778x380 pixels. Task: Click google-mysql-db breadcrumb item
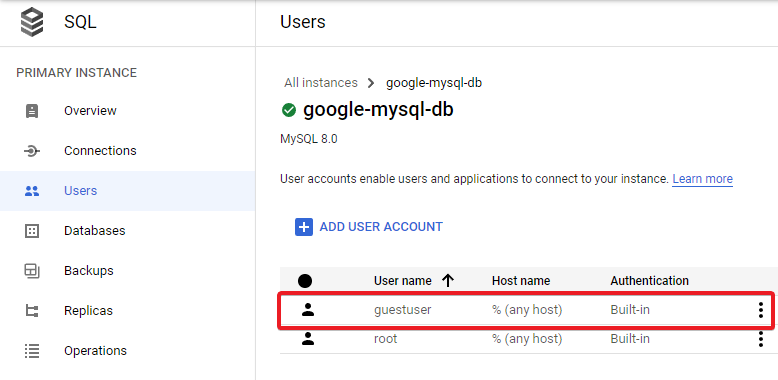pyautogui.click(x=434, y=83)
